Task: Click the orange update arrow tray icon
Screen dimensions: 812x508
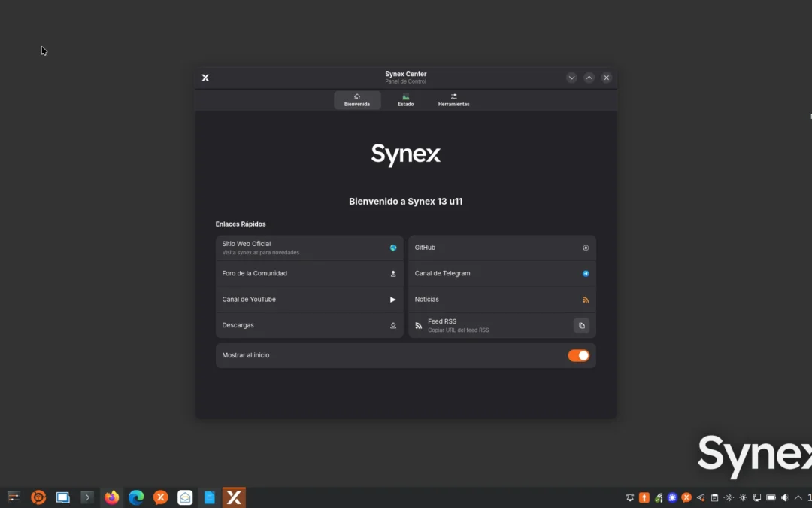Action: pos(644,497)
